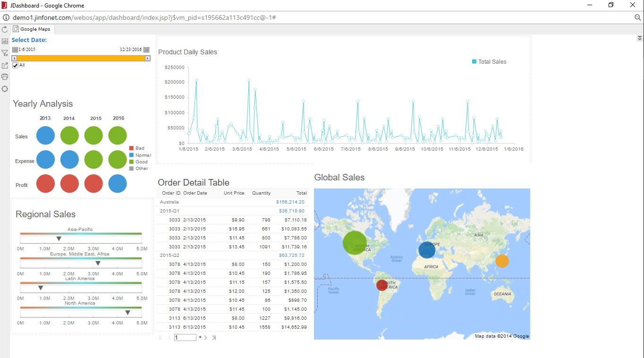The height and width of the screenshot is (358, 644).
Task: Open the end date calendar icon
Action: (x=146, y=50)
